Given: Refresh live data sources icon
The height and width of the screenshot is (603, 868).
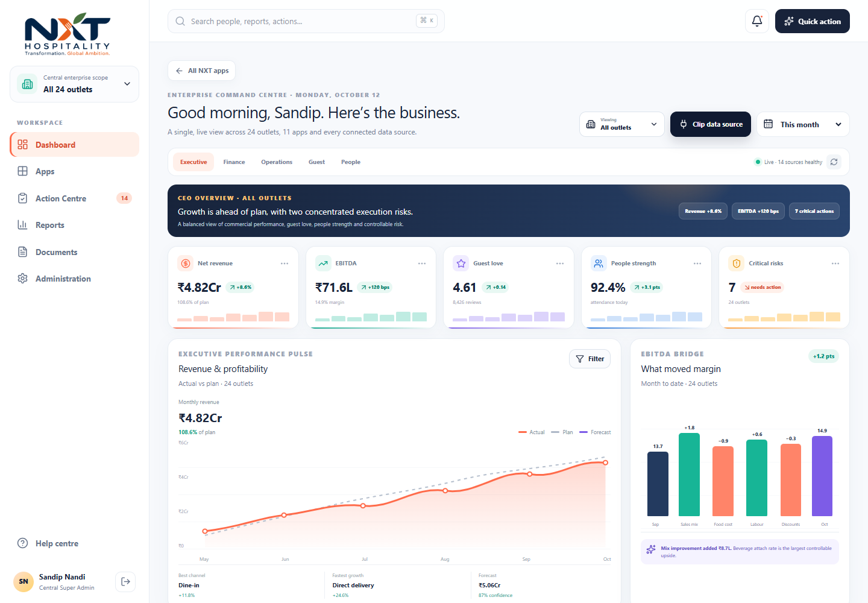Looking at the screenshot, I should click(x=834, y=162).
